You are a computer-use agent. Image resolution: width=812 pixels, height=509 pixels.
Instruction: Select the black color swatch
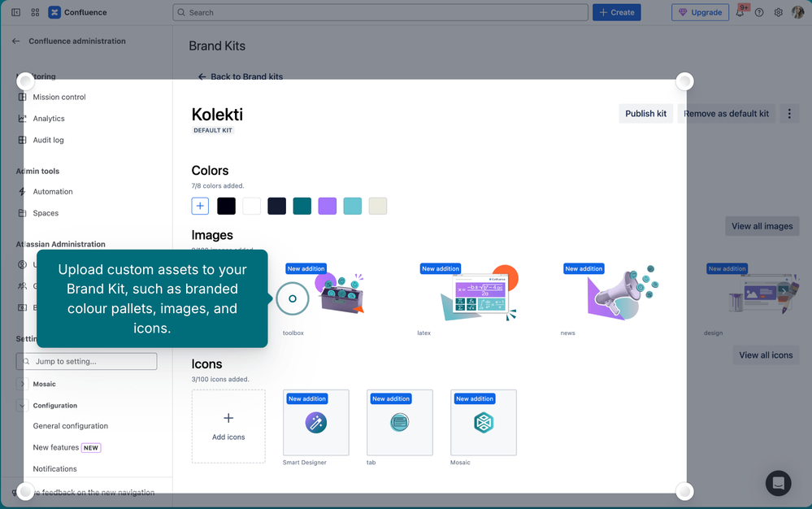(226, 206)
